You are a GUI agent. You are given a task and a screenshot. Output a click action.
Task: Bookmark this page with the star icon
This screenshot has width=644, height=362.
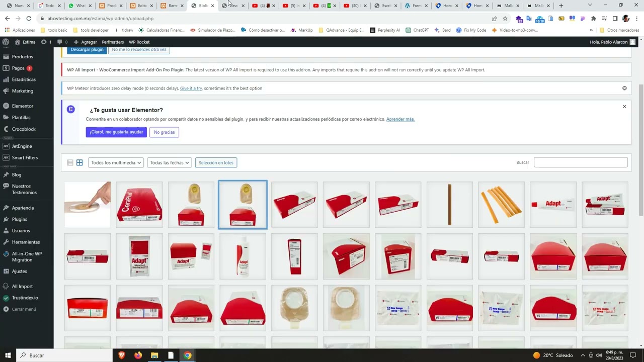point(505,19)
